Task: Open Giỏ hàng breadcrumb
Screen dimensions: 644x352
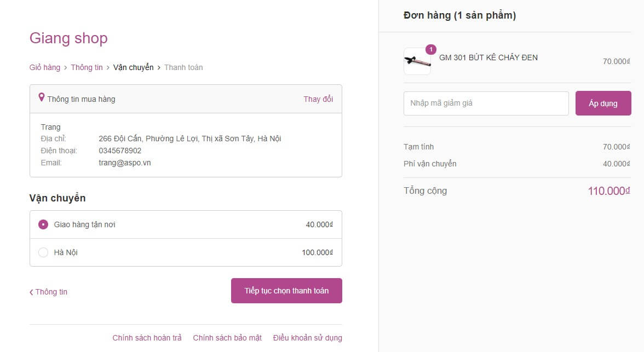Action: (x=45, y=67)
